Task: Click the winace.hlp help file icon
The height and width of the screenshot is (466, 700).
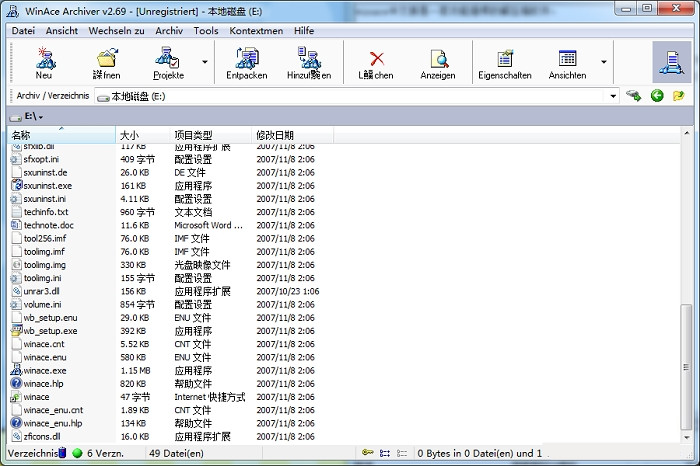Action: 16,383
